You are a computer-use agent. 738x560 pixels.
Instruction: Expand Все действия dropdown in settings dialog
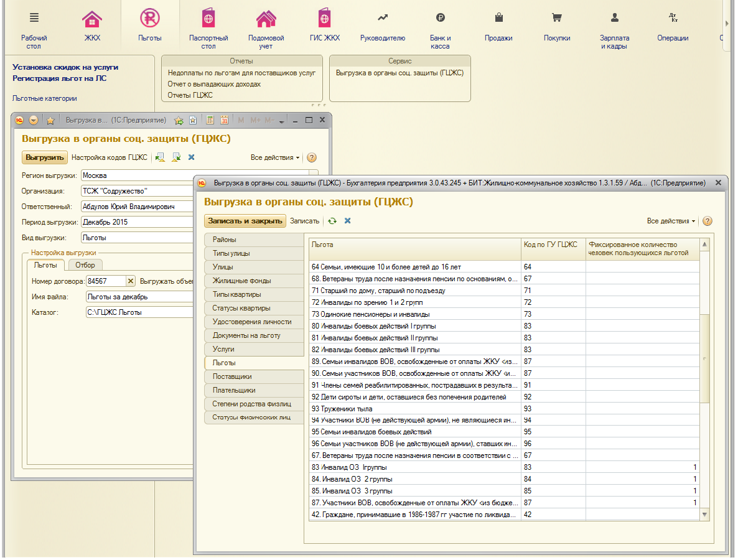coord(671,221)
